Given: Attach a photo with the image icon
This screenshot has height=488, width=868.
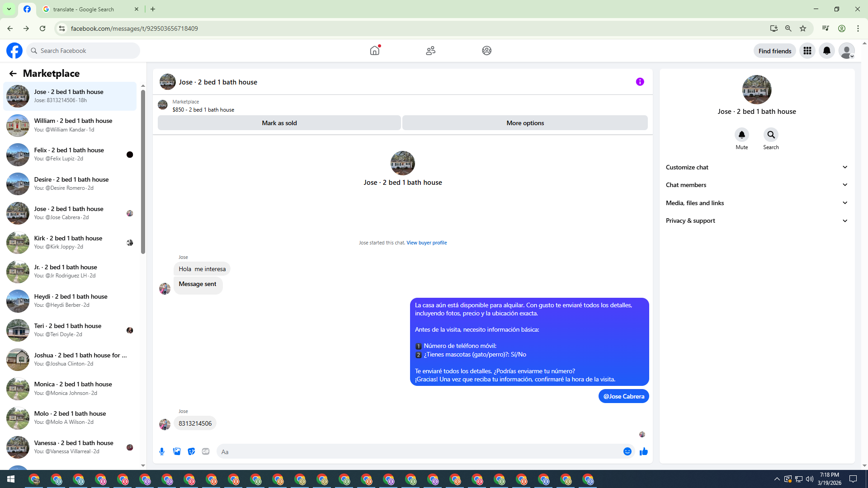Looking at the screenshot, I should (177, 451).
